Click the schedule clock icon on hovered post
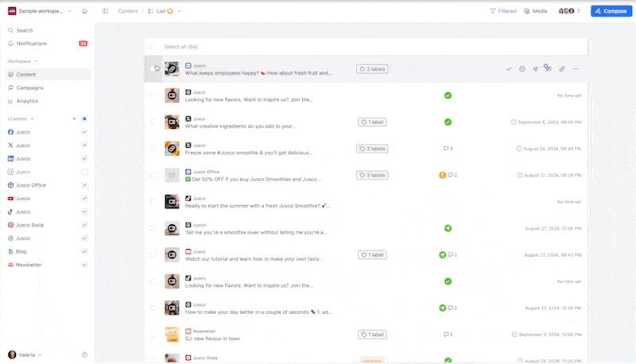This screenshot has width=636, height=364. coord(522,69)
